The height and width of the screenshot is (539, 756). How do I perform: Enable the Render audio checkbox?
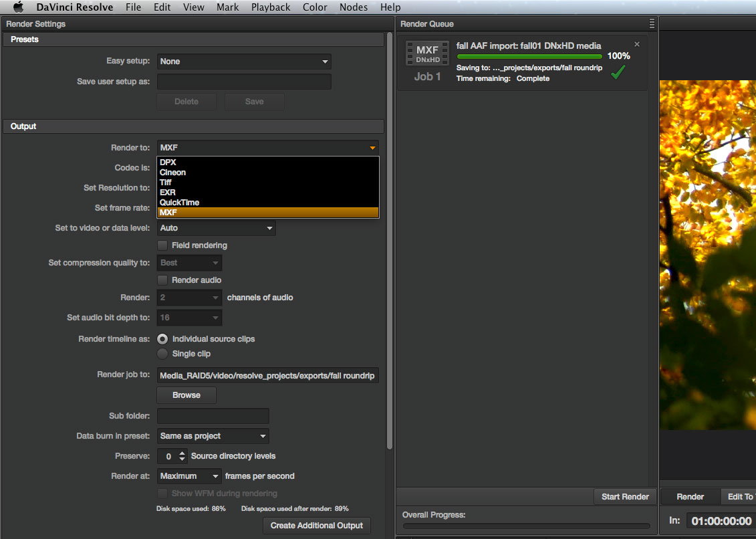pyautogui.click(x=162, y=280)
